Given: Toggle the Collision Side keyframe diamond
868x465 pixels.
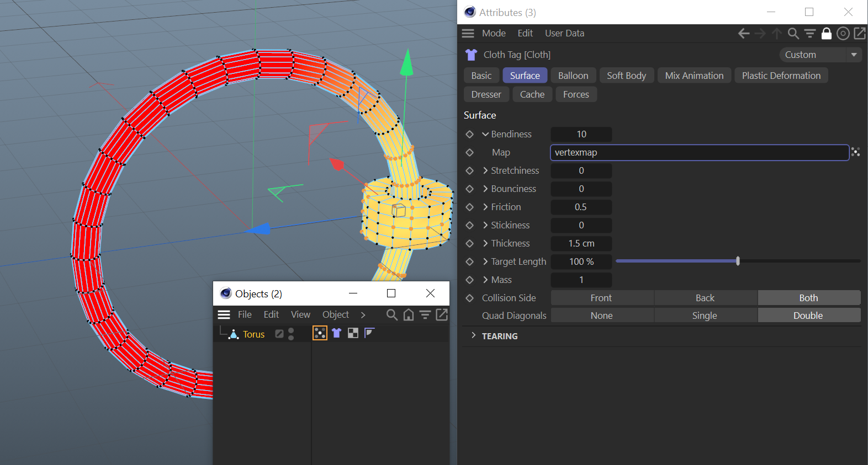Looking at the screenshot, I should click(470, 298).
